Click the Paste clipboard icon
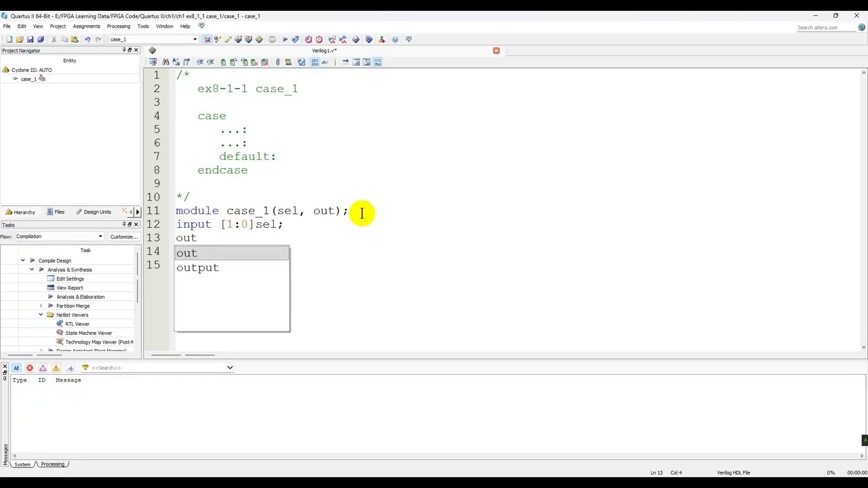 click(75, 39)
